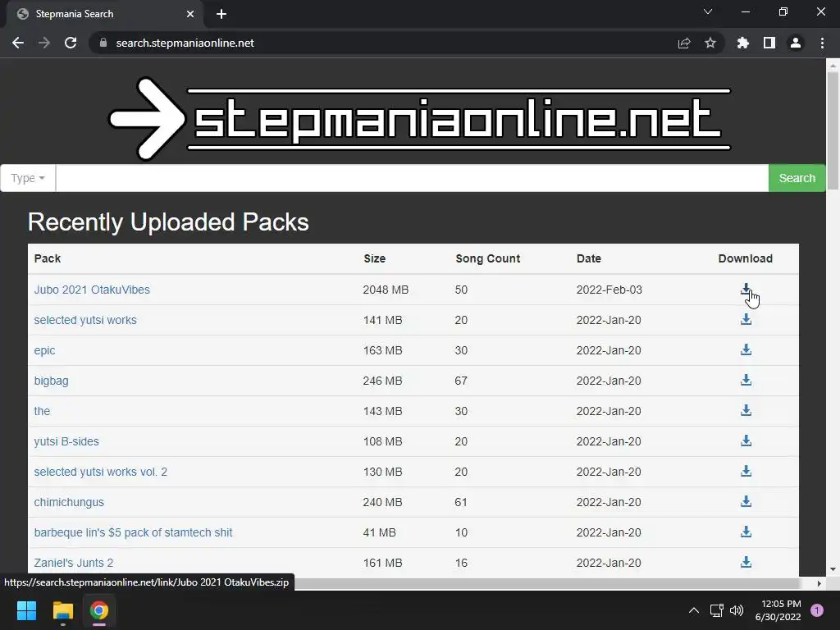Click the Song Count column header
This screenshot has height=630, width=840.
click(487, 258)
